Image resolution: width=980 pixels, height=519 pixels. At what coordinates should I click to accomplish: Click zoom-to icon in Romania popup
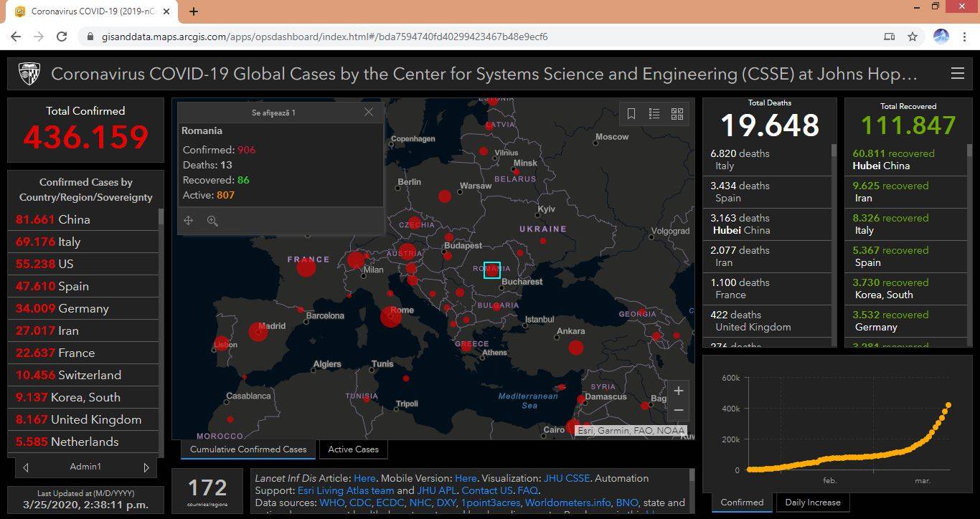212,221
